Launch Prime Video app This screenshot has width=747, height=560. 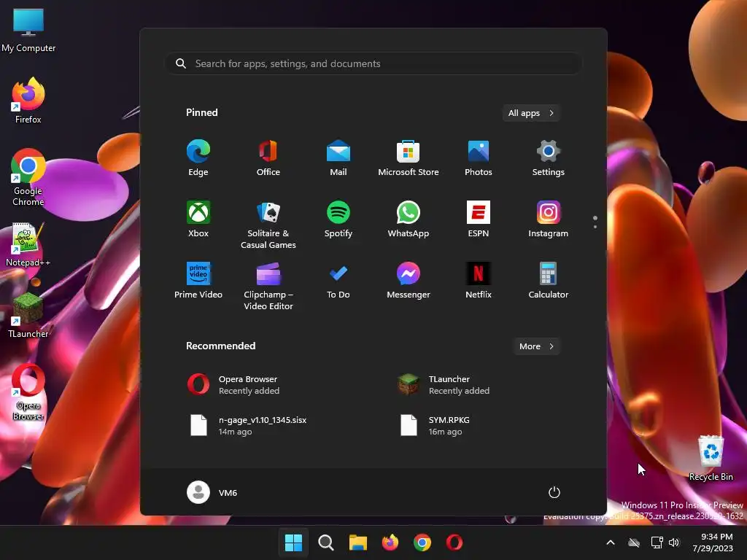[x=198, y=281]
